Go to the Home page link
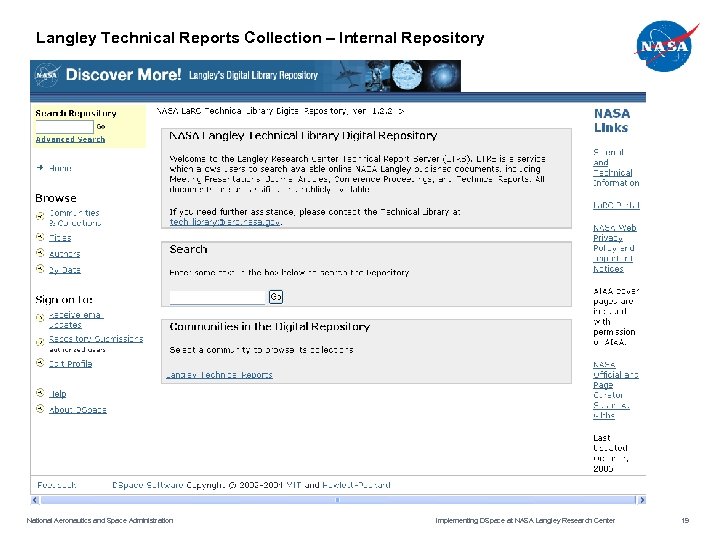 [x=60, y=168]
